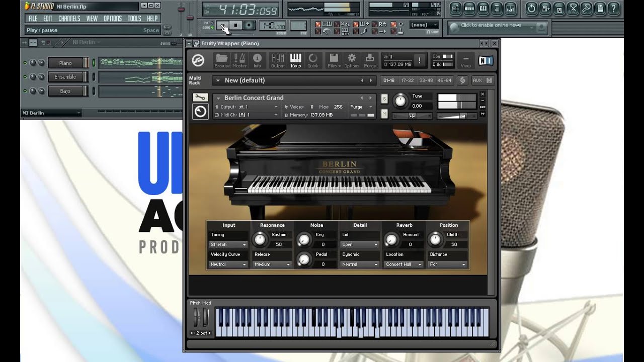Toggle the Piano channel mute LED
This screenshot has height=362, width=644.
coord(25,63)
